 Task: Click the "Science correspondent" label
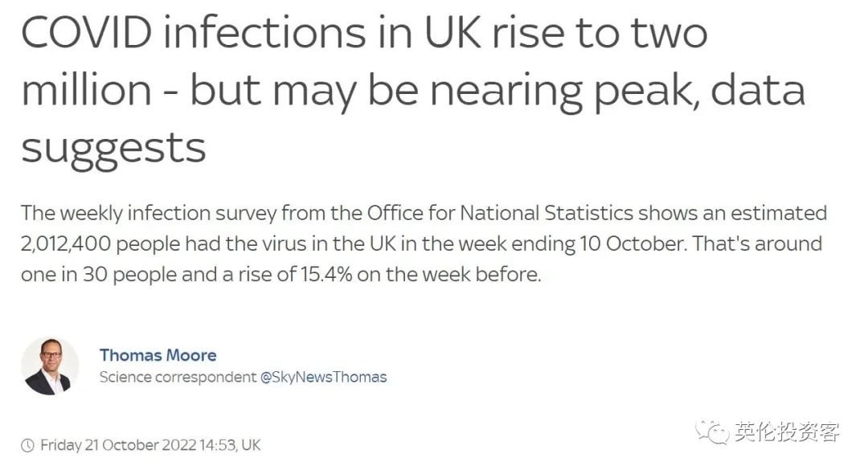(178, 377)
